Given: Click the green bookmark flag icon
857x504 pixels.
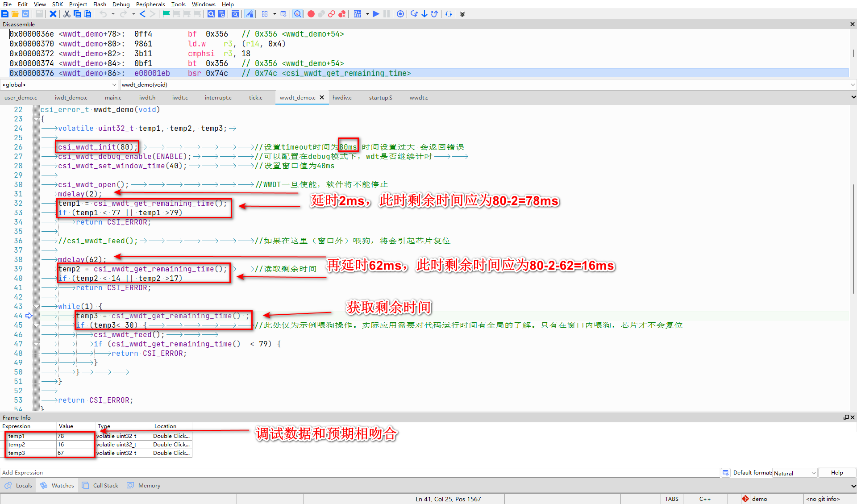Looking at the screenshot, I should click(166, 14).
